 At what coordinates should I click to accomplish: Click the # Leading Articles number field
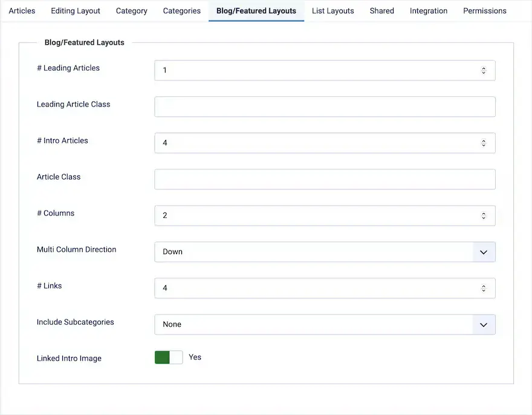pyautogui.click(x=314, y=70)
